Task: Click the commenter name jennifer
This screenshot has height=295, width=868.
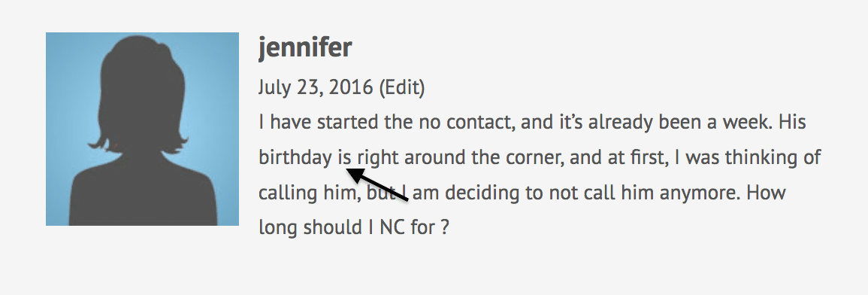Action: point(304,47)
